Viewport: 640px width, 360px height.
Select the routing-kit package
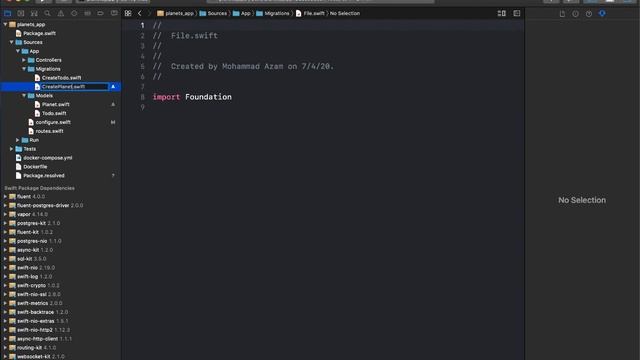pos(29,348)
